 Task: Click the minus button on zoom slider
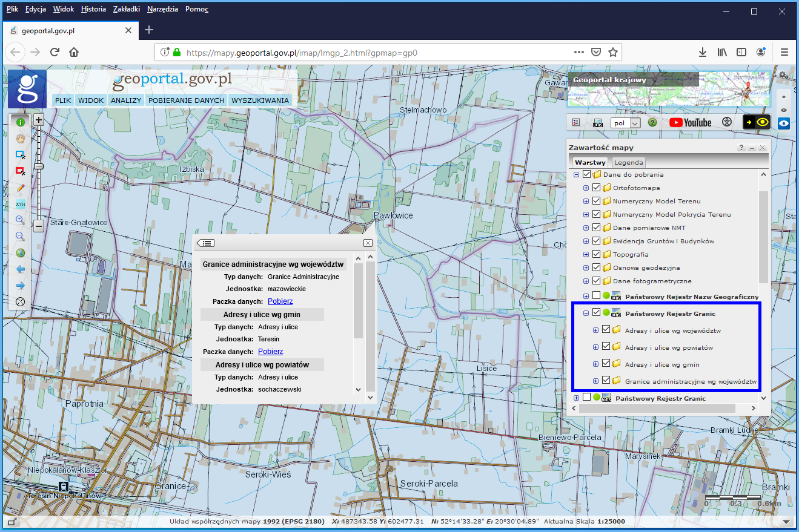pyautogui.click(x=39, y=226)
